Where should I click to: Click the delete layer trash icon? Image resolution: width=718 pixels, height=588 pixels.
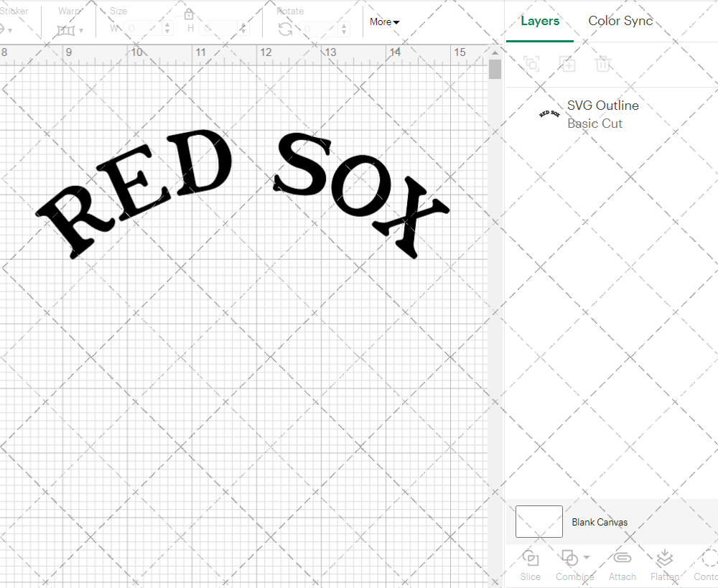[604, 65]
